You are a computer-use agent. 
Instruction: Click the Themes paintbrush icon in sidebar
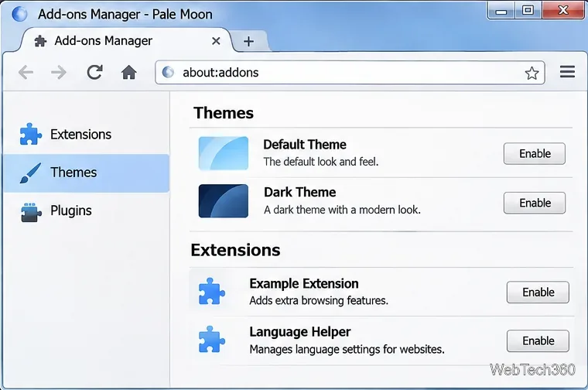30,173
